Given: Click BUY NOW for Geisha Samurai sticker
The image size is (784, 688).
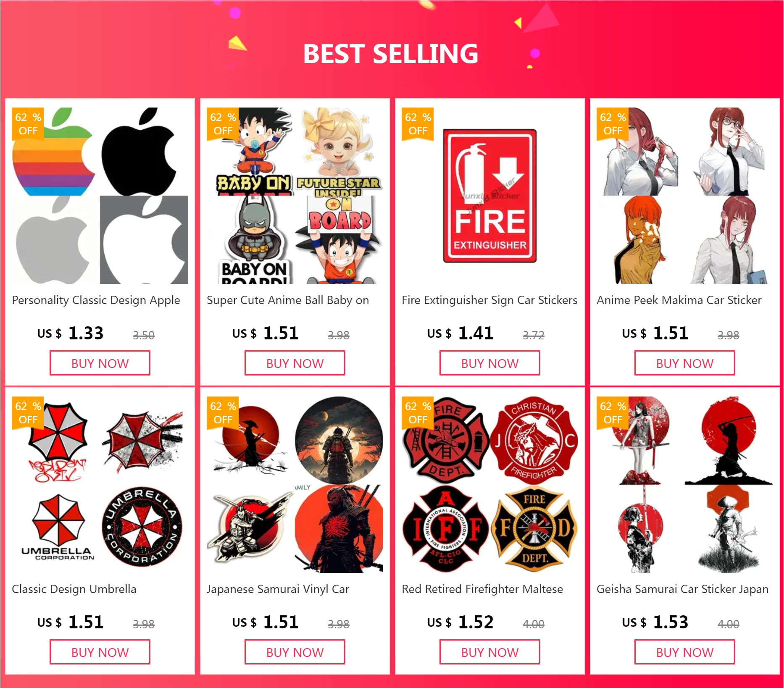Looking at the screenshot, I should pos(685,652).
